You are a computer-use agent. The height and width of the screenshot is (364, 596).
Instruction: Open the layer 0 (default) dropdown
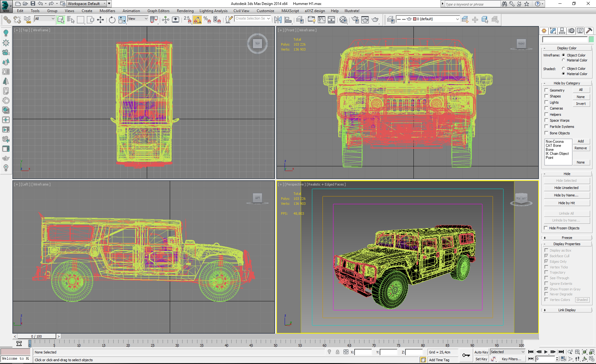(428, 19)
